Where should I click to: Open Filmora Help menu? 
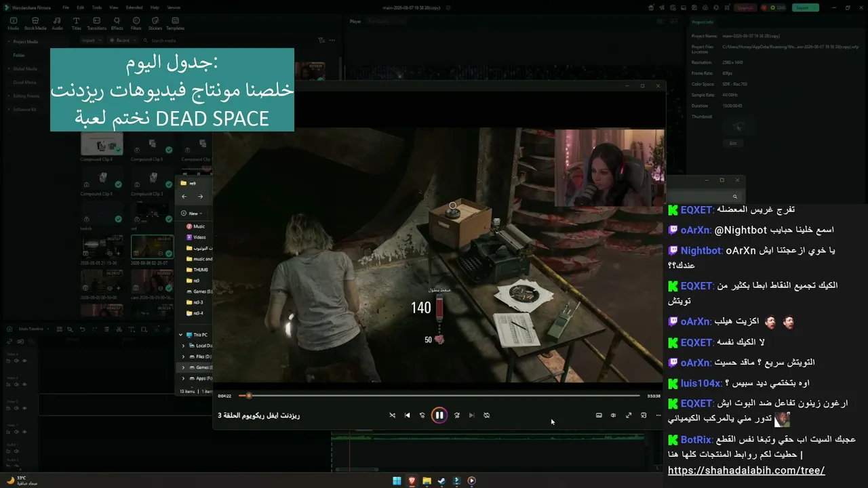[155, 7]
